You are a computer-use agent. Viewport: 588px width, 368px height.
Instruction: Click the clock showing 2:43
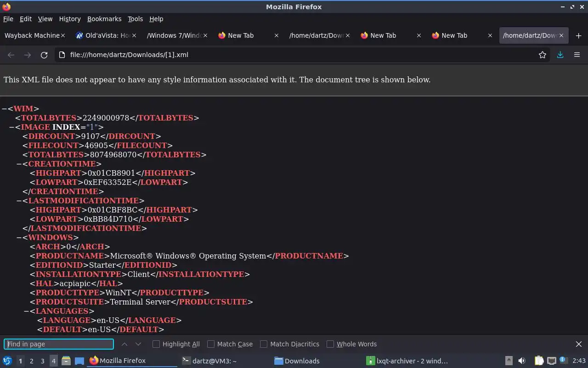pos(579,361)
